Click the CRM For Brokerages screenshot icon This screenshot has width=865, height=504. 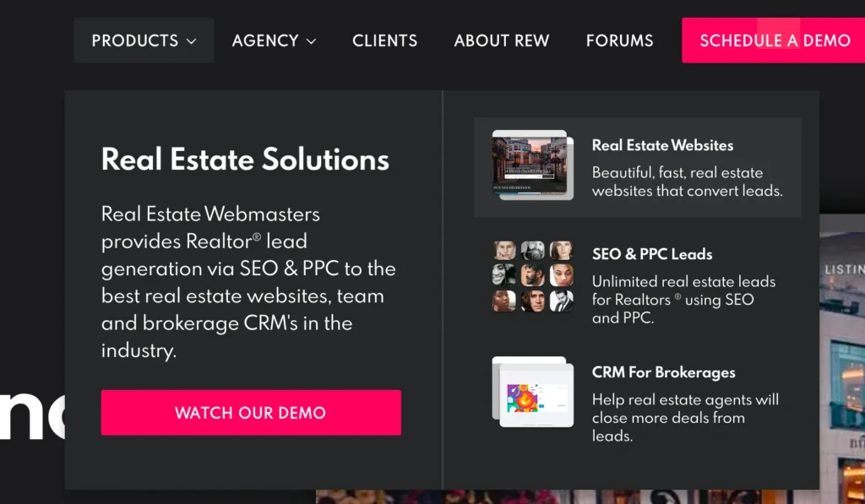click(533, 392)
